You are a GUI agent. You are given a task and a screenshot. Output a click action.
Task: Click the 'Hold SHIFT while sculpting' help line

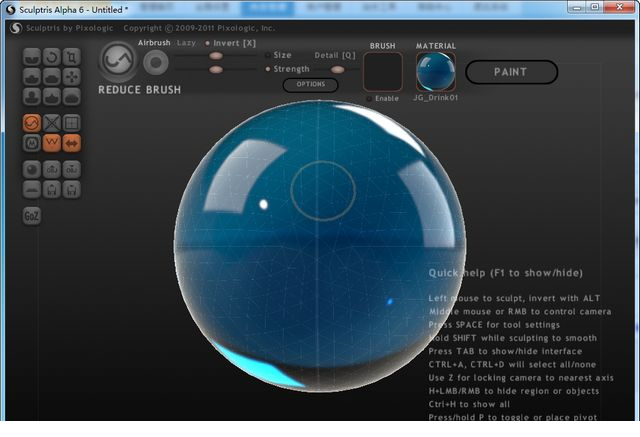pos(513,338)
